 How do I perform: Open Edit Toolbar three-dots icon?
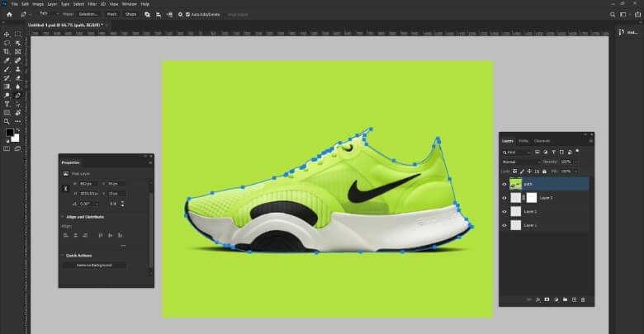tap(17, 121)
